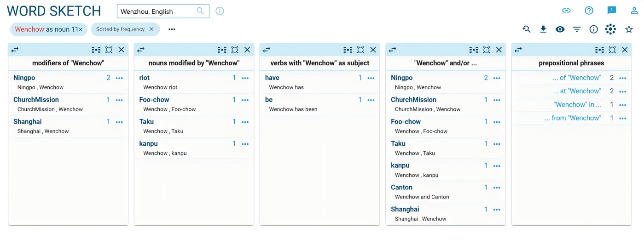Open more options ellipsis beside filter chips
The width and height of the screenshot is (644, 244).
click(172, 29)
